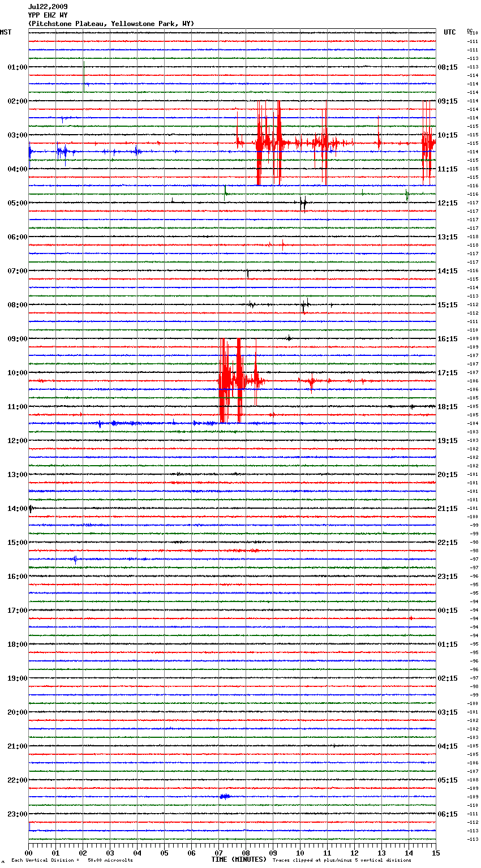This screenshot has width=481, height=868.
Task: Click the 21:00 MST time label
Action: (18, 746)
